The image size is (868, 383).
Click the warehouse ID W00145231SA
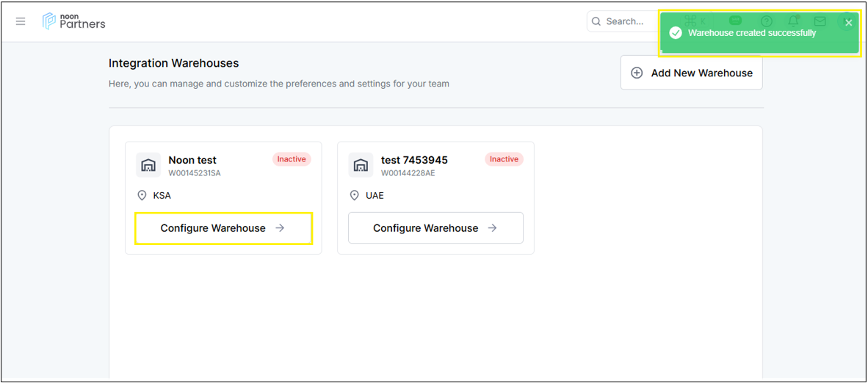click(x=195, y=173)
